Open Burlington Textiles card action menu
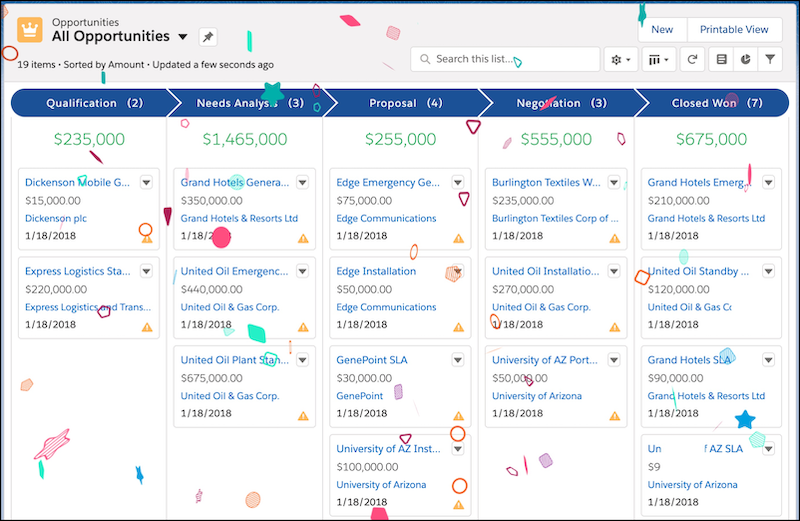 tap(613, 182)
